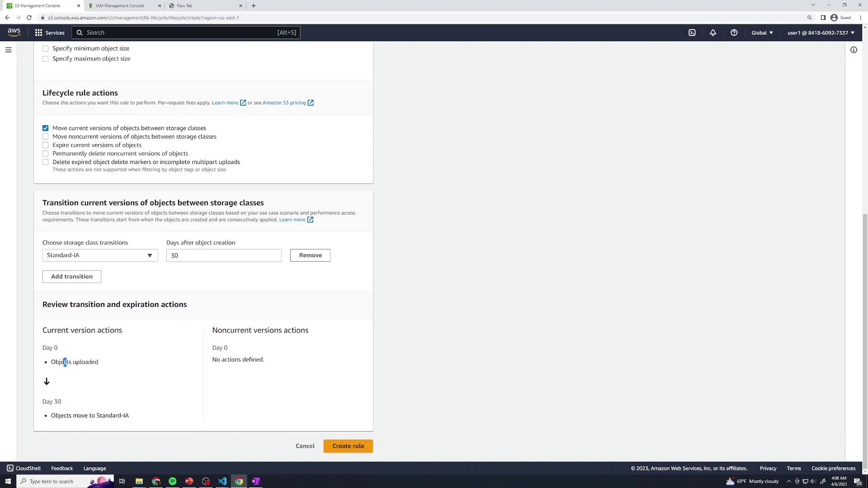Open the left hamburger navigation menu

[x=8, y=50]
